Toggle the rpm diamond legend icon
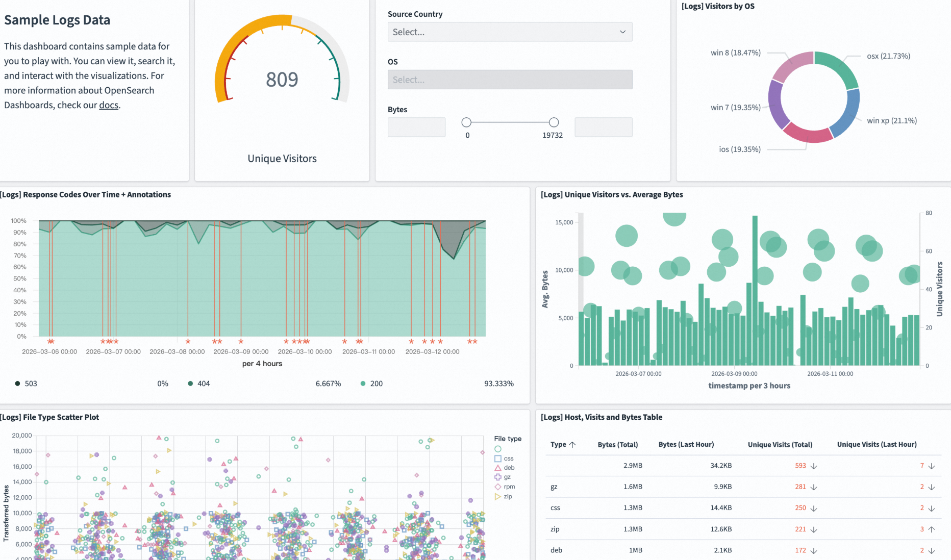 498,487
